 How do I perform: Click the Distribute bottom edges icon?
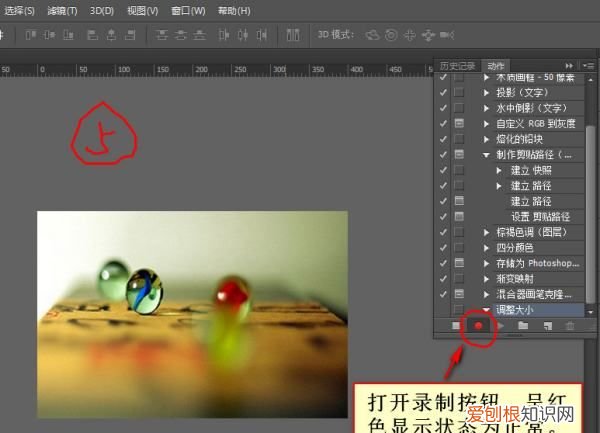[x=199, y=35]
